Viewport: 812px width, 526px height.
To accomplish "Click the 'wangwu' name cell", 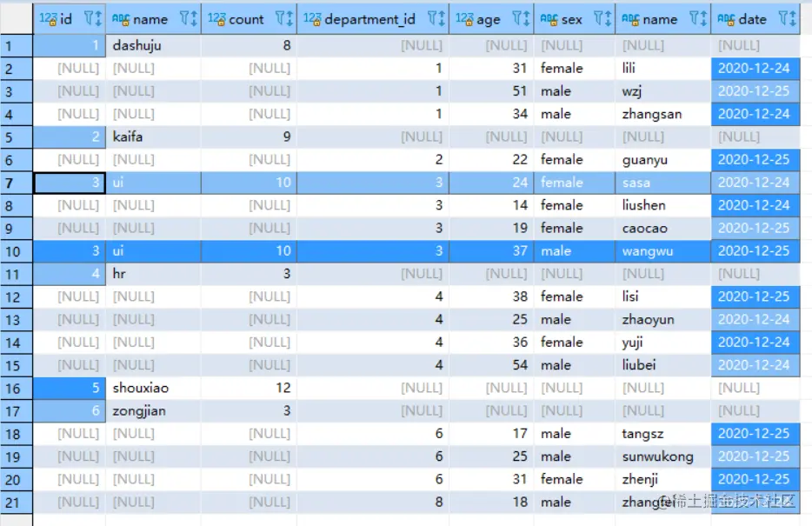I will point(663,251).
